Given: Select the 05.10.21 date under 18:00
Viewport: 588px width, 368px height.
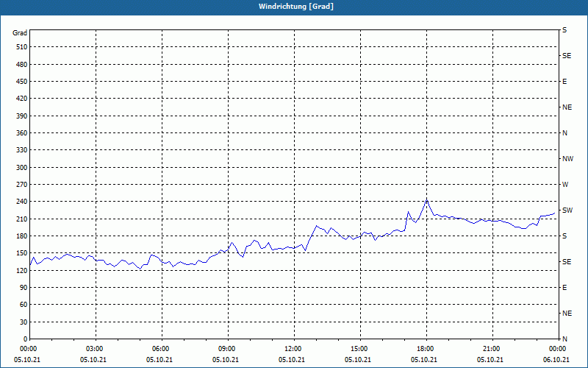Looking at the screenshot, I should click(424, 359).
